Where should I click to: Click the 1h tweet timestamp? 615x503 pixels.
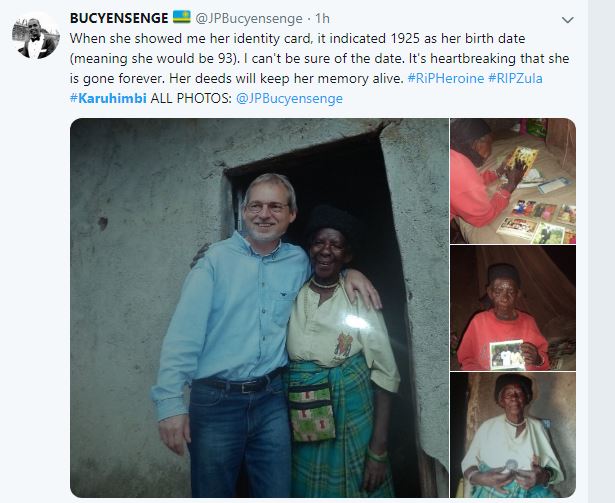tap(322, 18)
